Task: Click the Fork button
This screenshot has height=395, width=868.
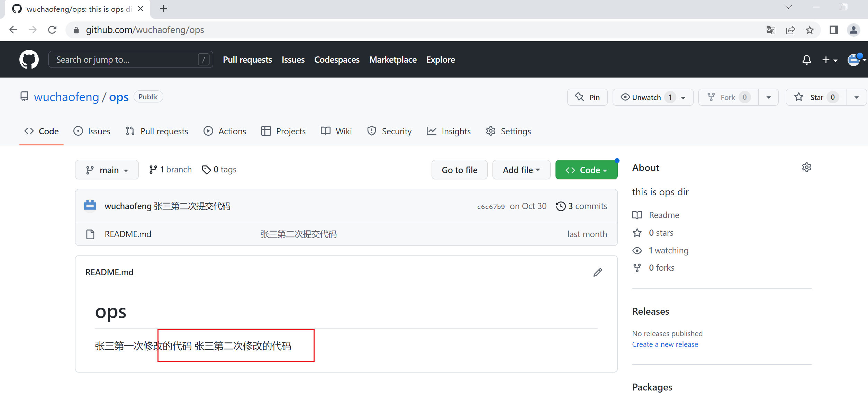Action: click(729, 97)
